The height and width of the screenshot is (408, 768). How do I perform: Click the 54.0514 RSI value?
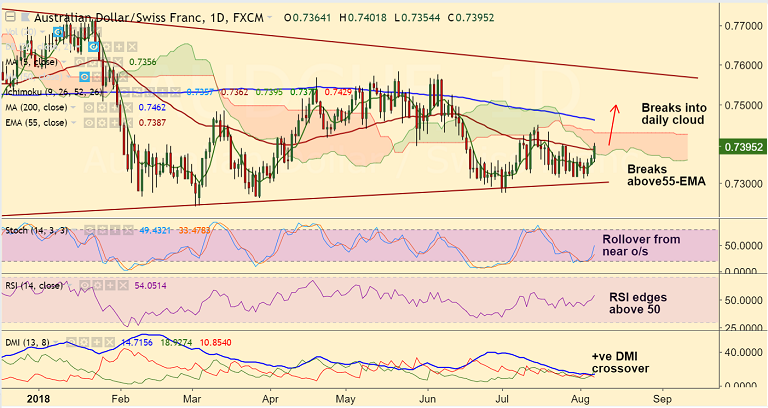[x=150, y=286]
